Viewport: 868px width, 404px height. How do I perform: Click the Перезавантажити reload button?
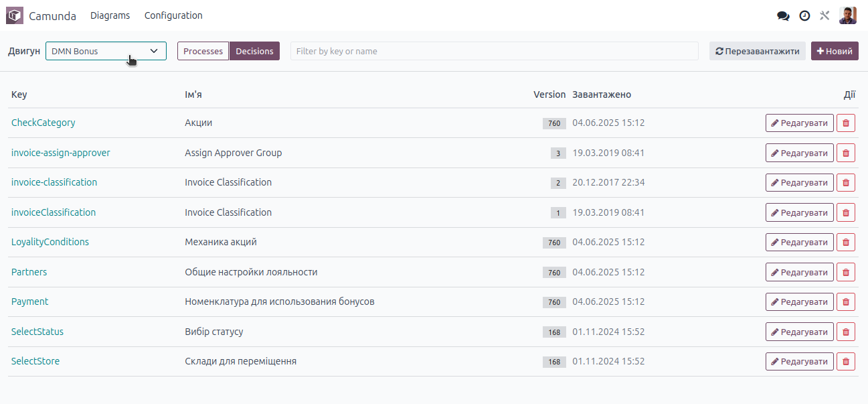(x=758, y=51)
